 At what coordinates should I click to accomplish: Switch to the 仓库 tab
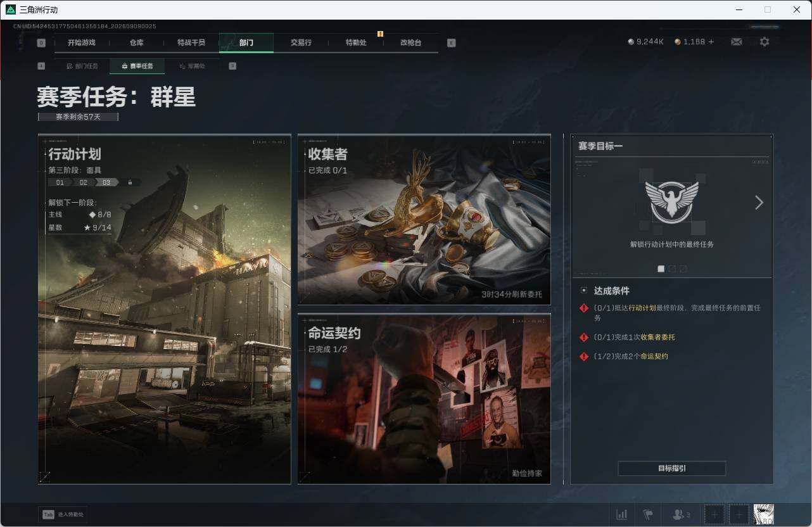[136, 43]
